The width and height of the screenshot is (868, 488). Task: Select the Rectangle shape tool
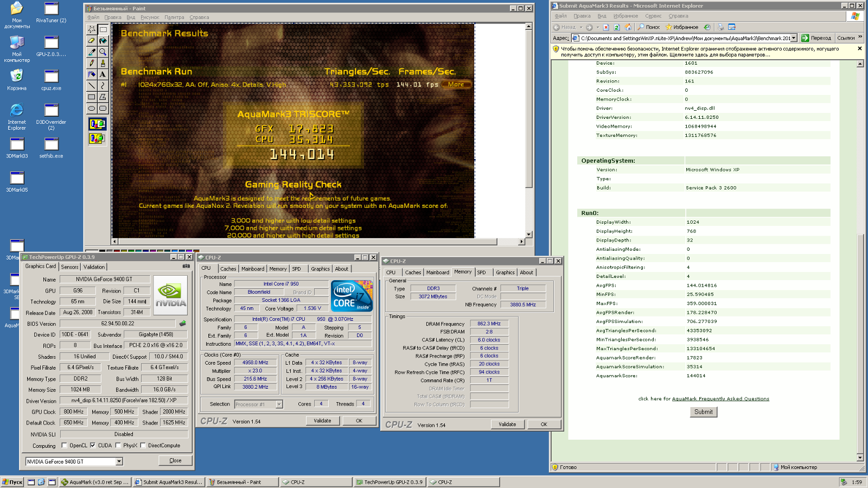click(x=92, y=97)
